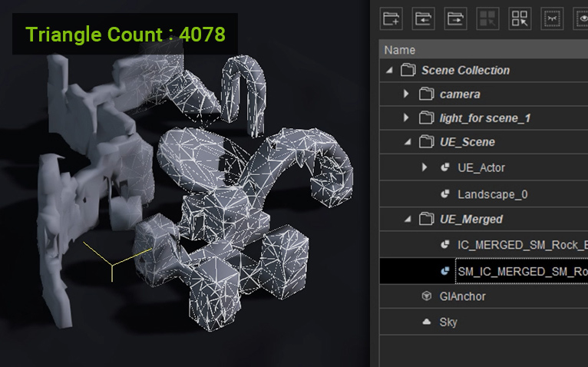Select the IC_MERGED_SM_Rock item

[x=522, y=245]
